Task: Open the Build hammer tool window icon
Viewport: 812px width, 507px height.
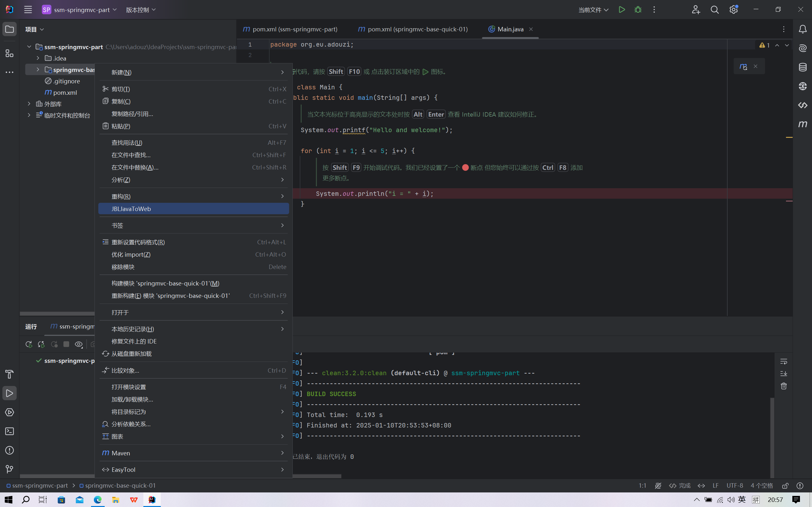Action: coord(10,374)
